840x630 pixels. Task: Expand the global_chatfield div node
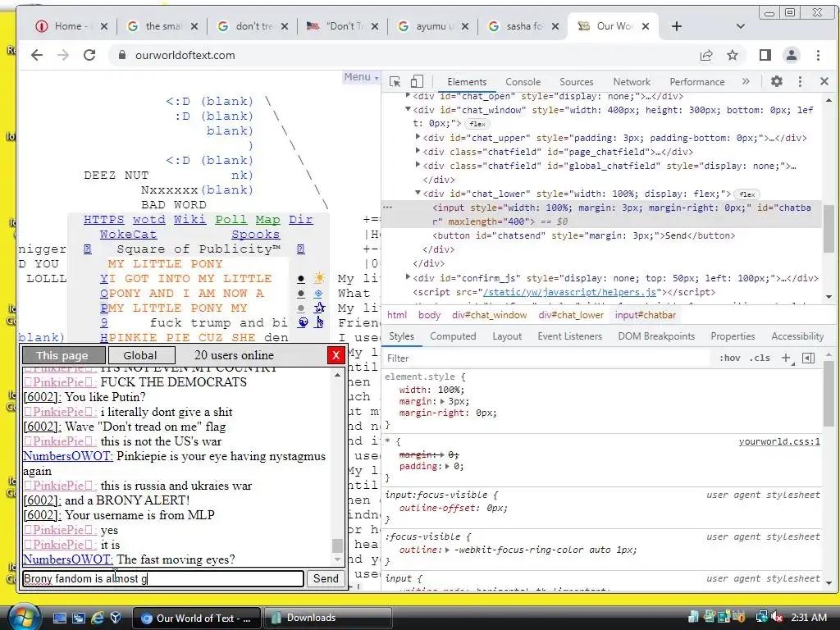418,165
